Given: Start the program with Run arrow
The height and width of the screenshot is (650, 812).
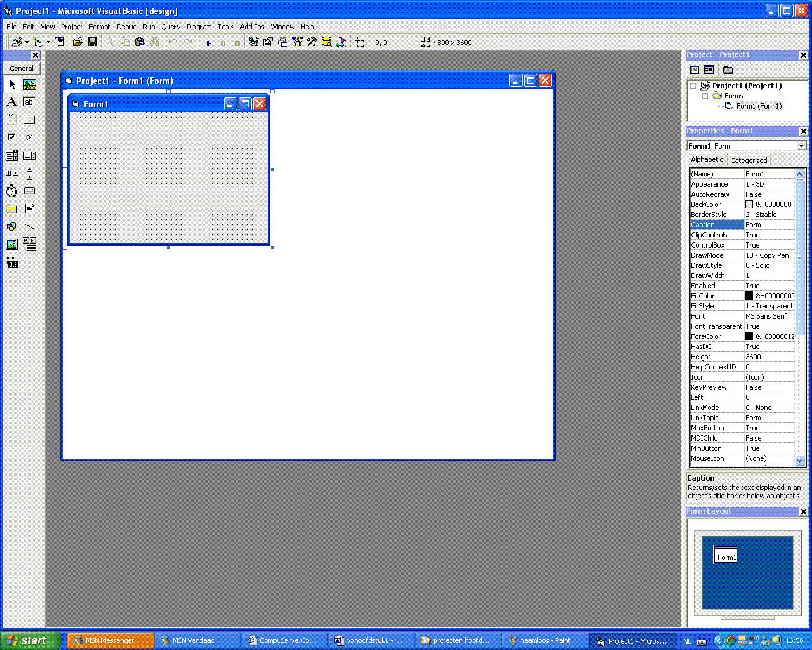Looking at the screenshot, I should pyautogui.click(x=209, y=43).
